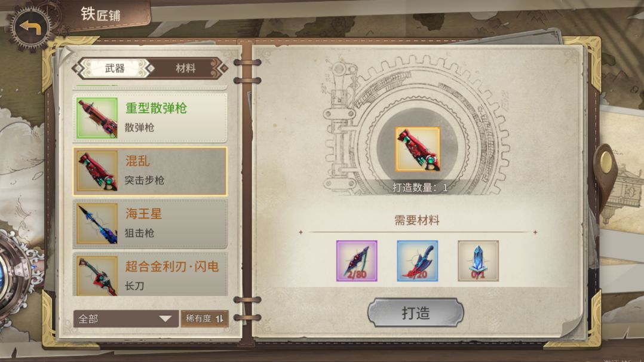644x362 pixels.
Task: Select the 混乱 assault rifle icon
Action: pyautogui.click(x=97, y=171)
